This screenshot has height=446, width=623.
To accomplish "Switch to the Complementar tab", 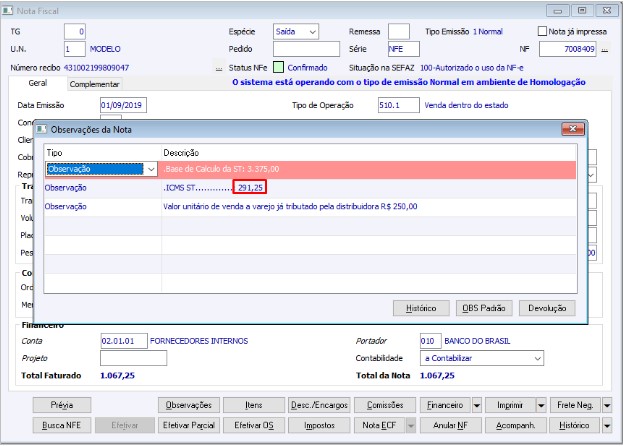I will [95, 84].
